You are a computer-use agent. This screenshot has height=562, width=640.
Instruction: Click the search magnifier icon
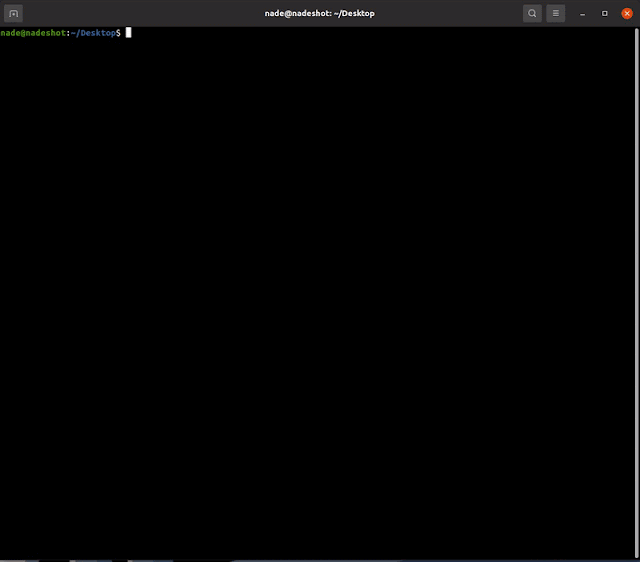pos(532,13)
